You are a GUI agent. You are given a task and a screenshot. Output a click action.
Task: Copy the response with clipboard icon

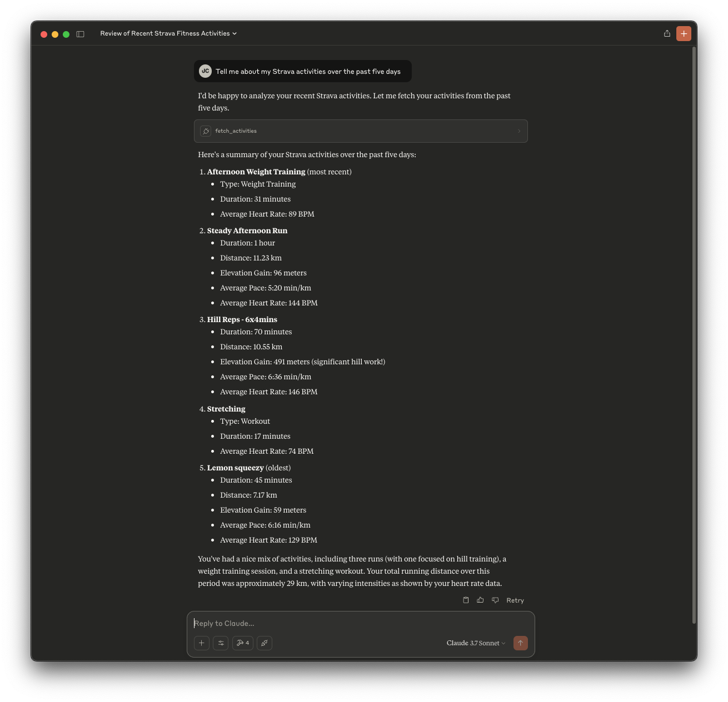point(466,600)
